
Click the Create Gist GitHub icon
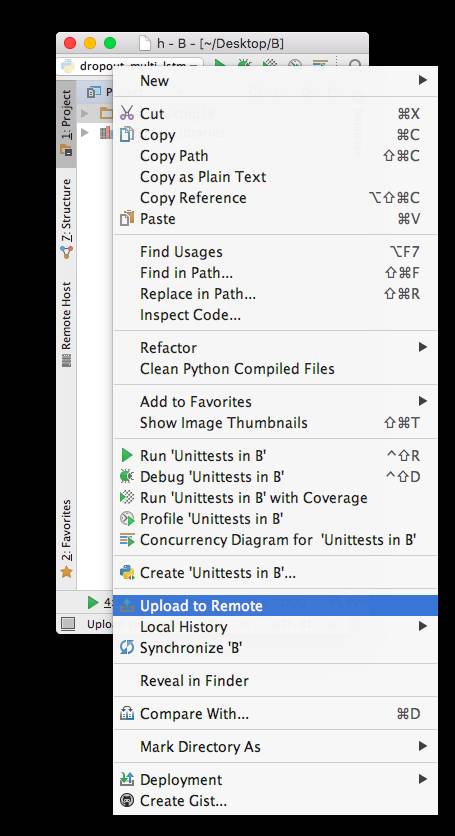(126, 800)
